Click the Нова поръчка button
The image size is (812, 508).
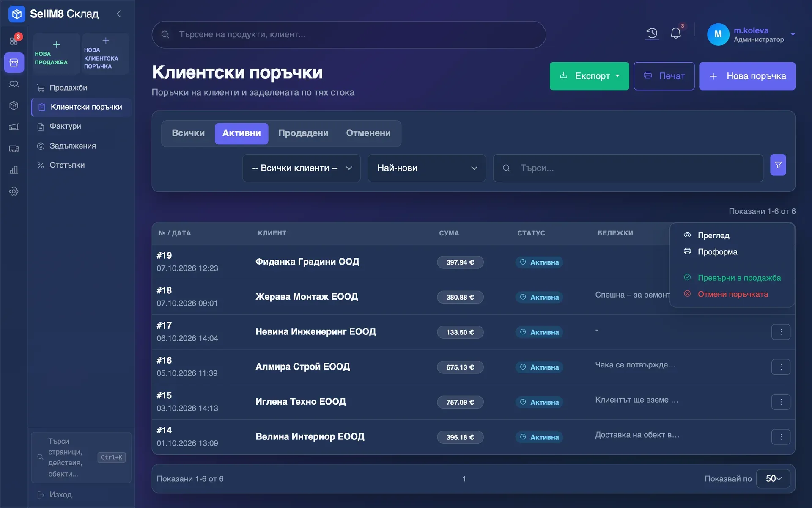[747, 76]
